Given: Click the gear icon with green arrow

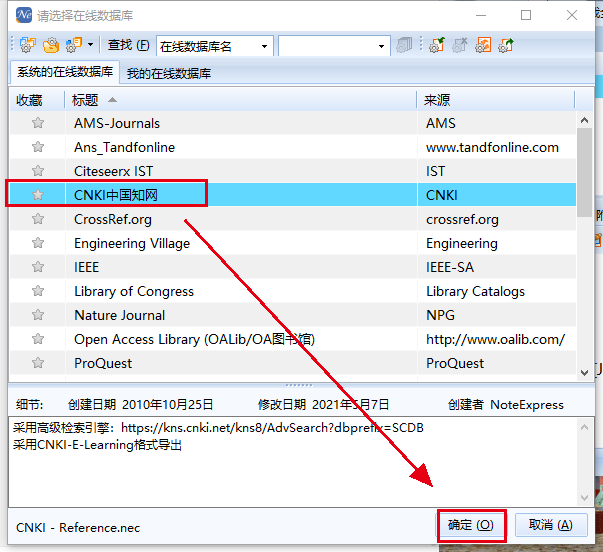Looking at the screenshot, I should coord(437,45).
